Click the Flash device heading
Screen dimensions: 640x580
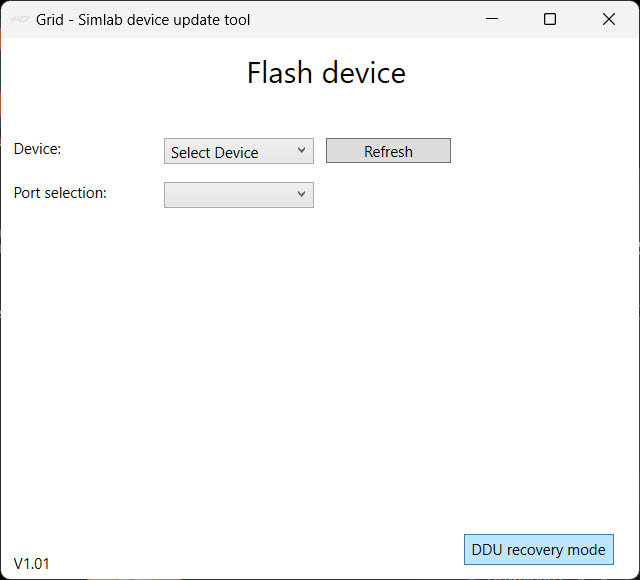tap(326, 73)
